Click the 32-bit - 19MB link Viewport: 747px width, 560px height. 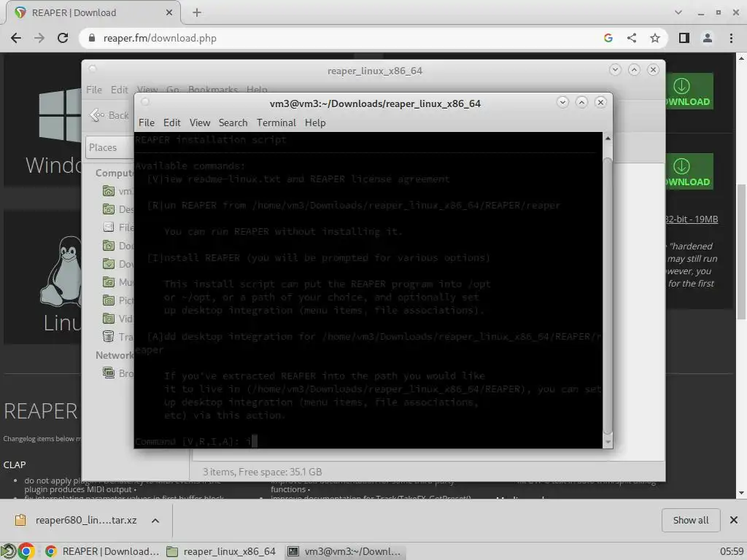tap(692, 219)
